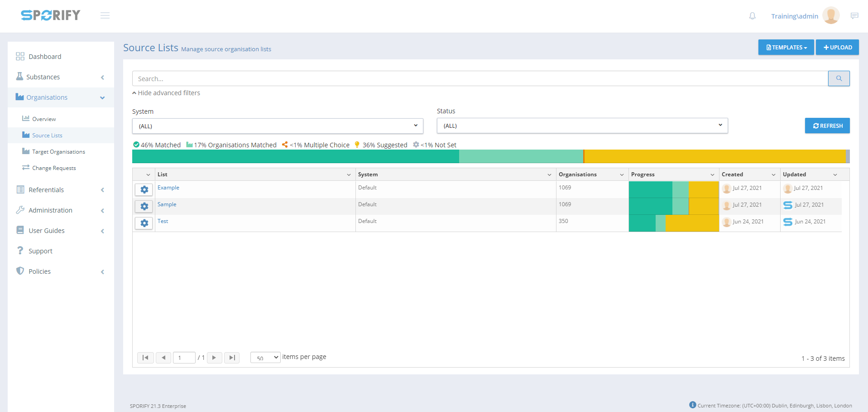Click the search magnifier button

(839, 78)
